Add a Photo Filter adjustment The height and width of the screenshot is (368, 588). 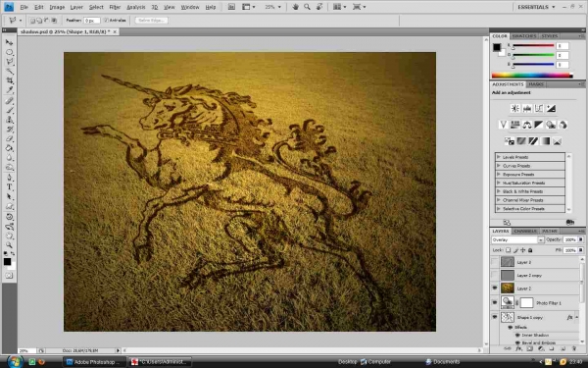[551, 125]
